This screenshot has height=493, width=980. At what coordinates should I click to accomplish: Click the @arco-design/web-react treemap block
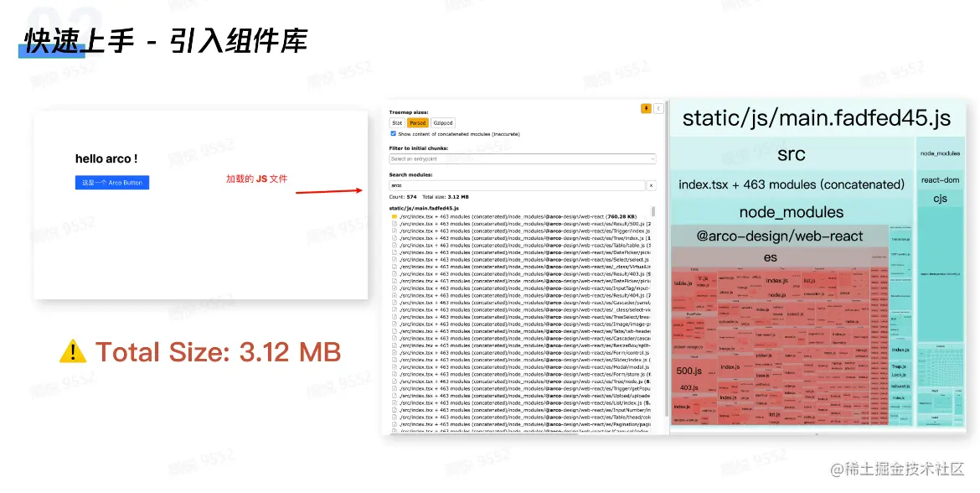(779, 236)
